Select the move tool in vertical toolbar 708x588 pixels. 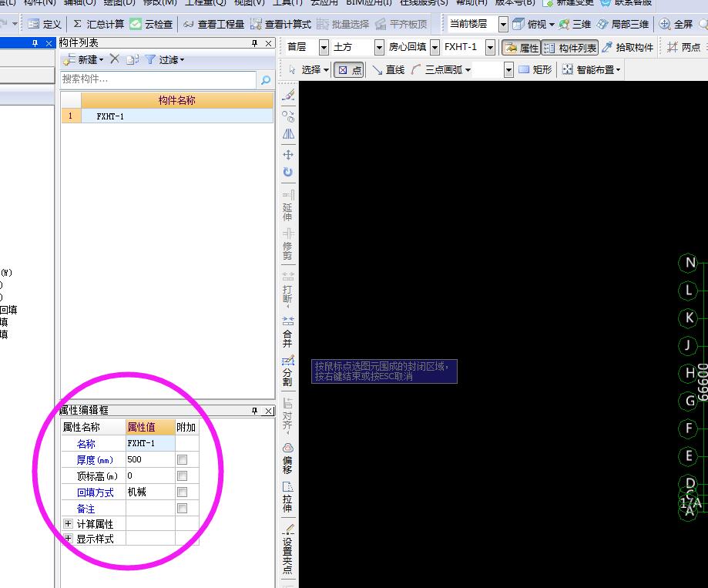point(288,155)
